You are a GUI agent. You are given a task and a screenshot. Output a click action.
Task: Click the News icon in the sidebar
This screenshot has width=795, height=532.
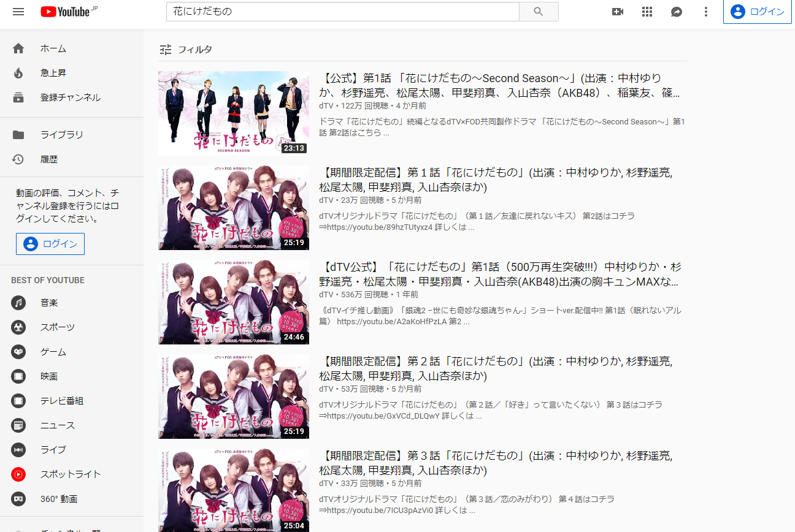pos(18,425)
